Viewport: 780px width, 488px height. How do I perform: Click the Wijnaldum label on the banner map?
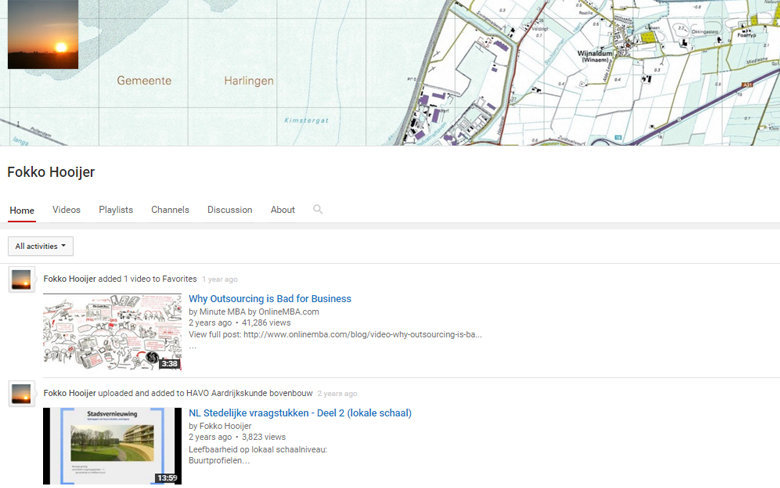594,53
